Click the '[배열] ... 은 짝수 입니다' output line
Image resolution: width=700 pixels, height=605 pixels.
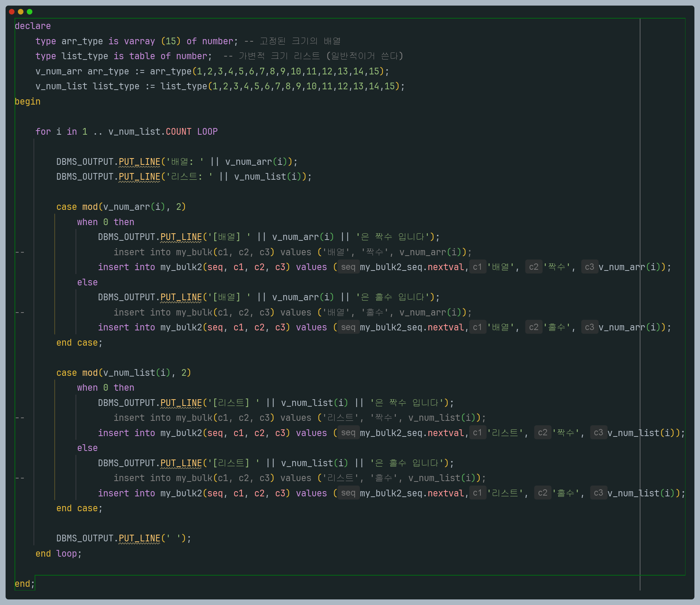pyautogui.click(x=269, y=237)
